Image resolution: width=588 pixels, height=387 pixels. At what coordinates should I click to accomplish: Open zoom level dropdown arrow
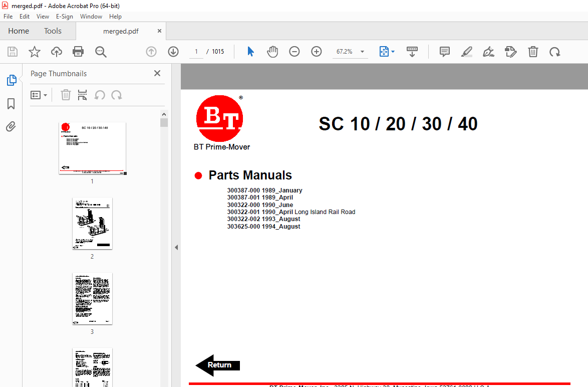coord(362,52)
